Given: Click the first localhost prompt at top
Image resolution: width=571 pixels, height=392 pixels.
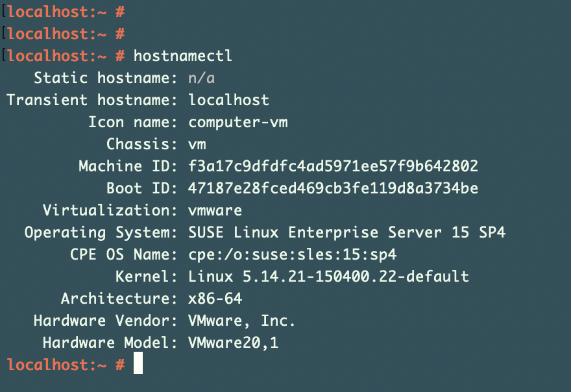Looking at the screenshot, I should (66, 12).
